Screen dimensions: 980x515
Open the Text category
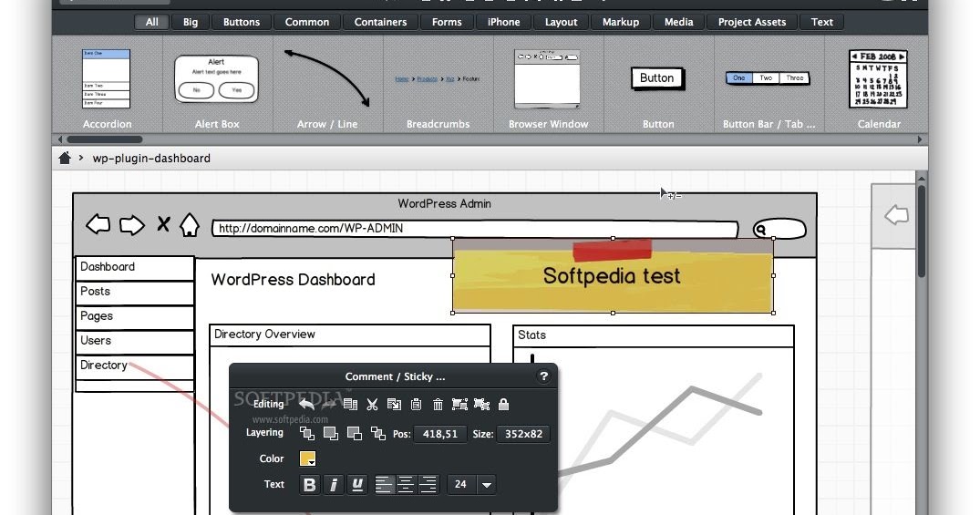[x=822, y=22]
